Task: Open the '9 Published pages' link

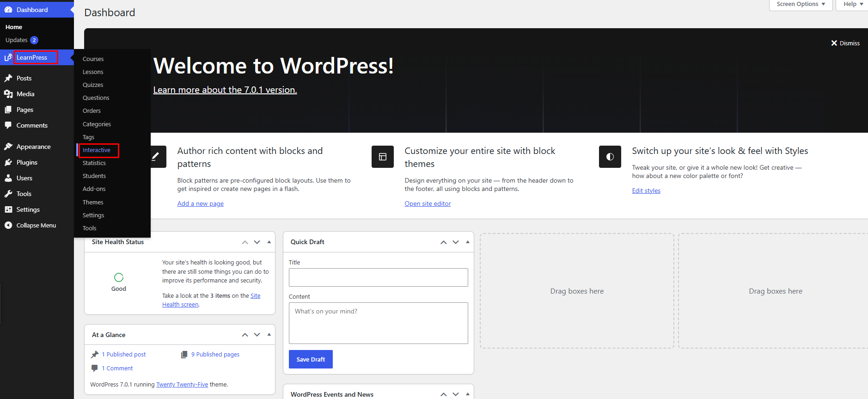Action: click(x=215, y=355)
